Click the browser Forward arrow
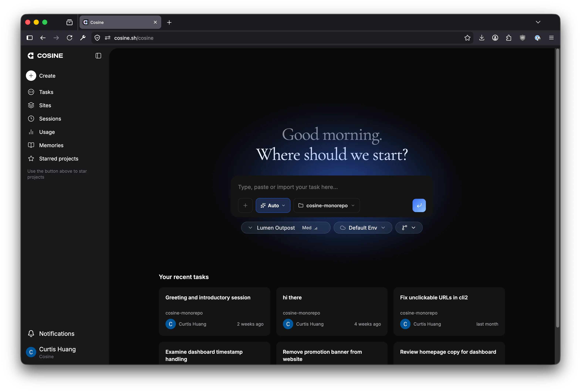581x392 pixels. tap(56, 38)
